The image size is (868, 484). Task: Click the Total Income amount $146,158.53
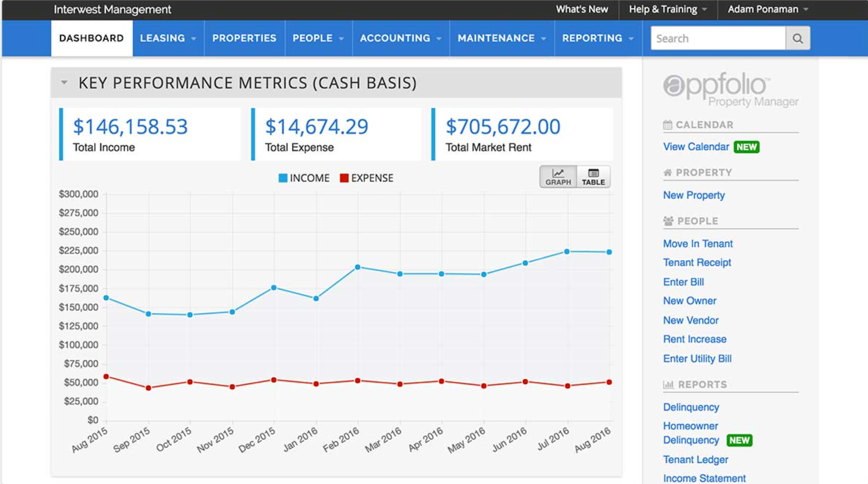pos(130,127)
